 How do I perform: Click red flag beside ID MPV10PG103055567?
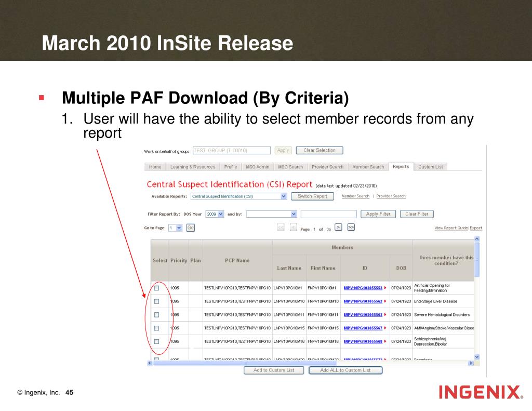[385, 328]
